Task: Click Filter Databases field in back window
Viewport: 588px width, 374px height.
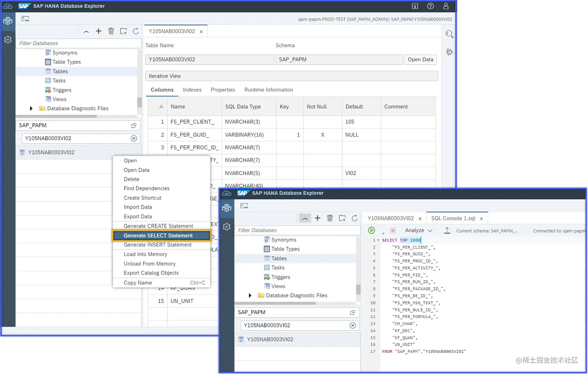Action: (x=78, y=43)
